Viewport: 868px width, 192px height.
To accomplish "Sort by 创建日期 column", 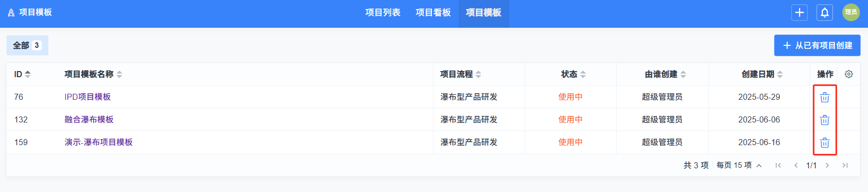I will tap(780, 74).
